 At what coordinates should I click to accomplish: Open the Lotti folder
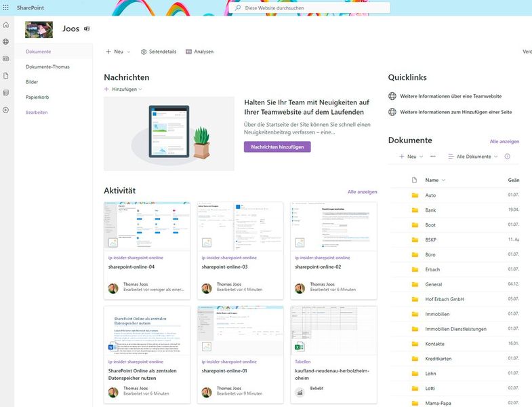(x=430, y=389)
